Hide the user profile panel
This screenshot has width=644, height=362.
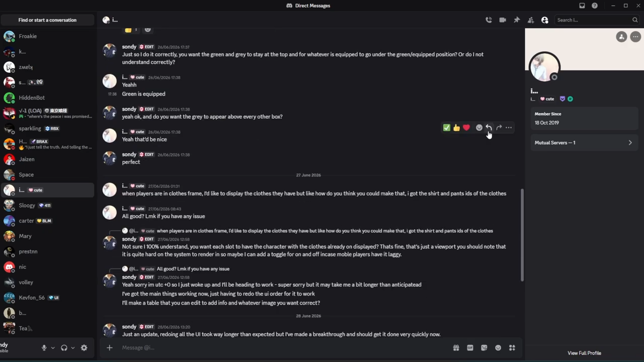coord(545,20)
